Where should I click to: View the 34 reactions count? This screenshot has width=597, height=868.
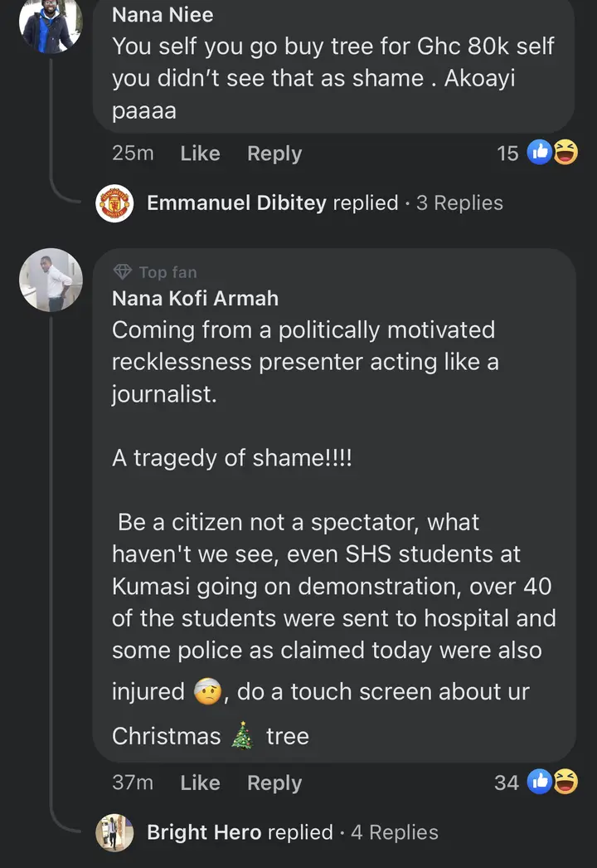506,783
